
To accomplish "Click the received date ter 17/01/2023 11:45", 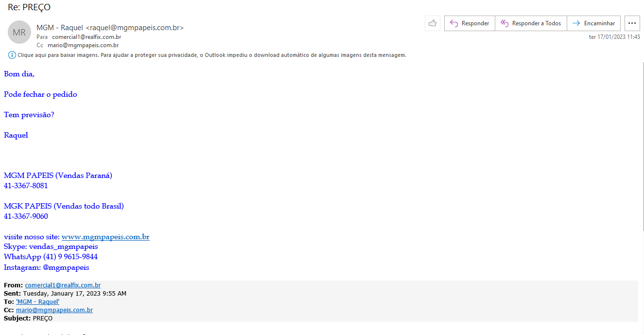I will coord(614,37).
